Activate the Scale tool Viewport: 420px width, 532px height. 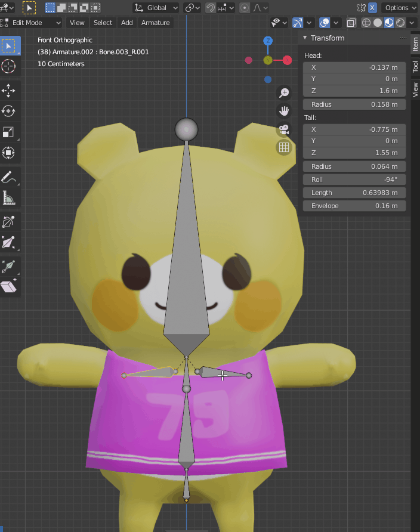(x=8, y=132)
